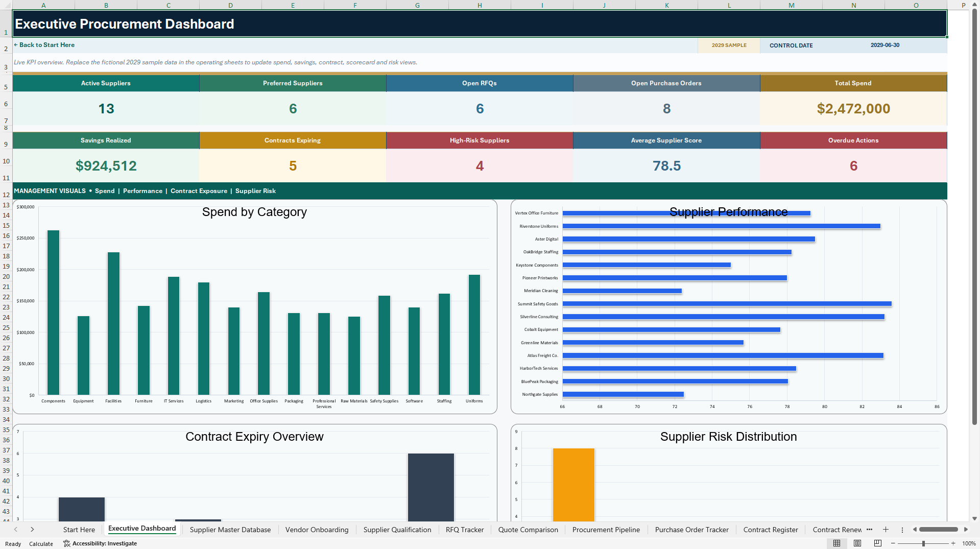Click the Calculate status bar button
980x549 pixels.
point(41,544)
